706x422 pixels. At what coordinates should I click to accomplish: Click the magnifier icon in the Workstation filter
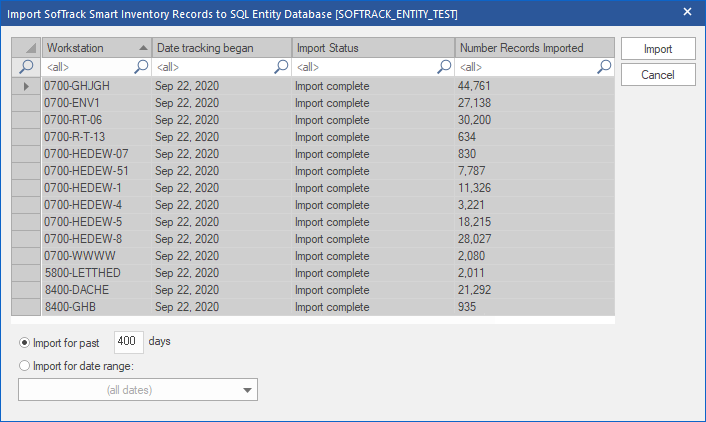coord(141,67)
